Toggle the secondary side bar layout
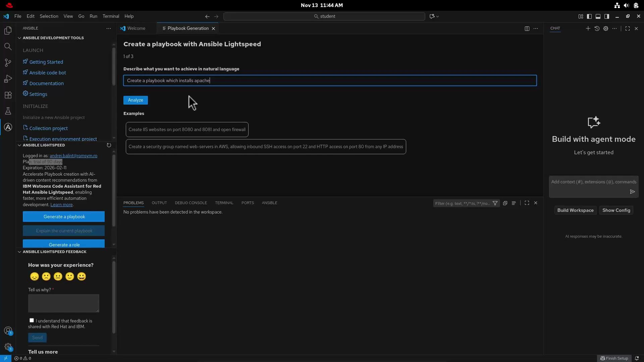 click(x=607, y=16)
